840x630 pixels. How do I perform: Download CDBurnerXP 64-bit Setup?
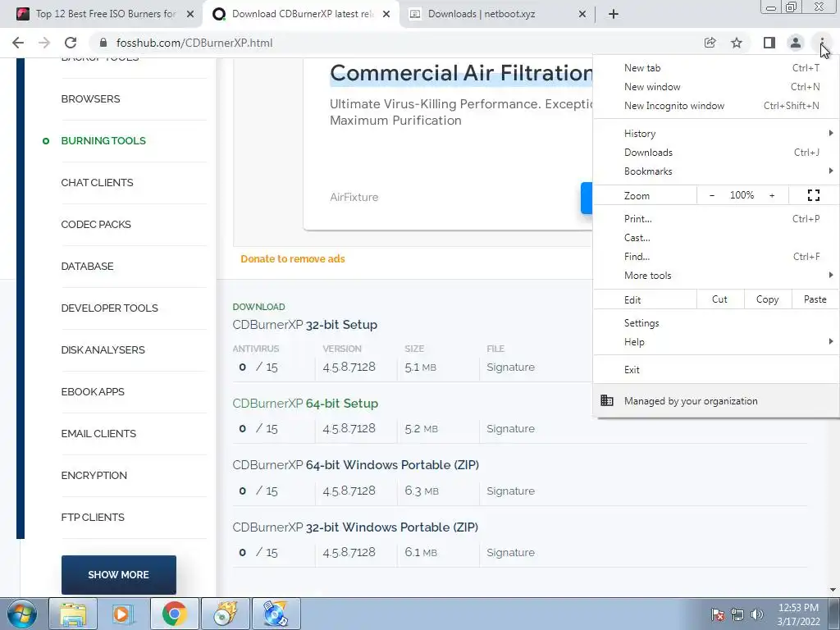tap(305, 404)
